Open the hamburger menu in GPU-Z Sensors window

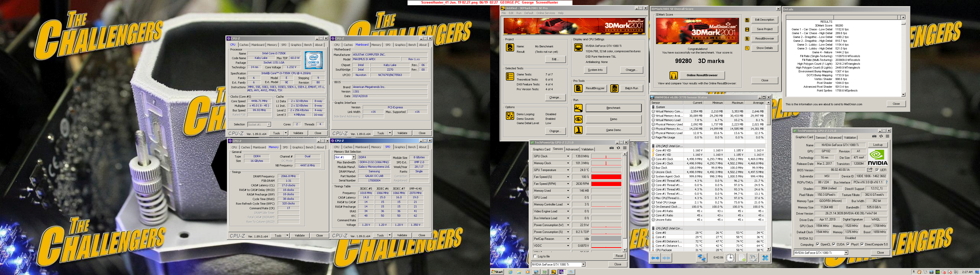[625, 148]
